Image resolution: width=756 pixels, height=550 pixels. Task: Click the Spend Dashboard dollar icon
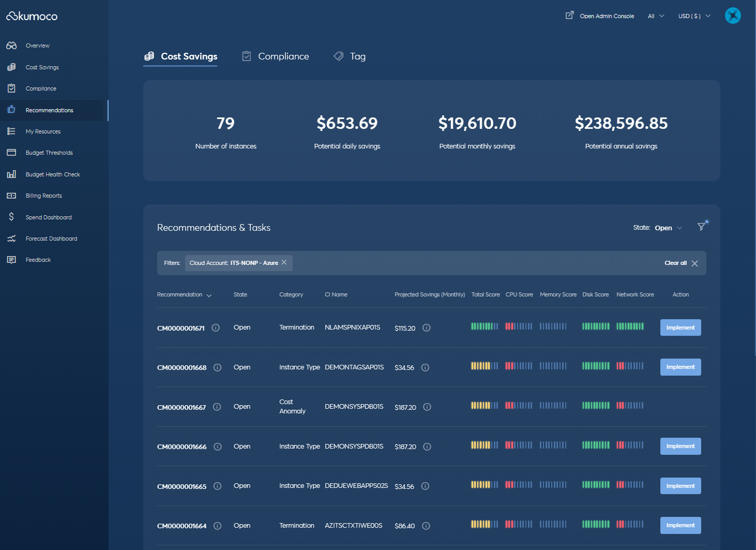click(11, 217)
